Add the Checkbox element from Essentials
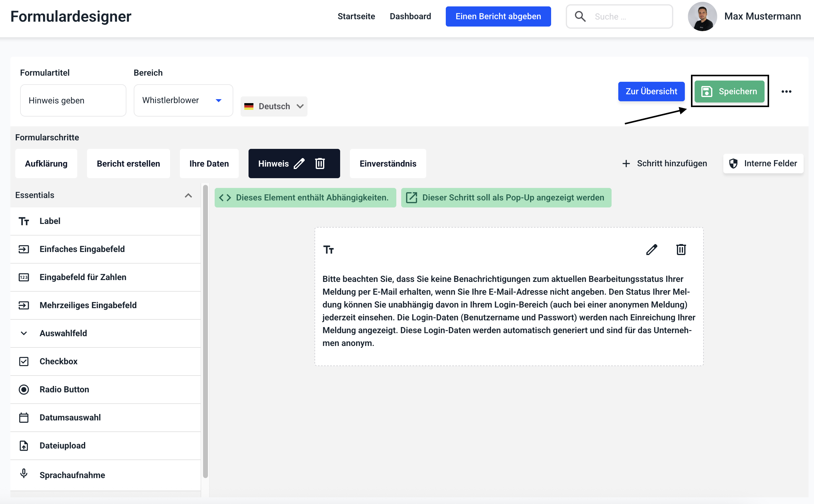 pyautogui.click(x=58, y=361)
